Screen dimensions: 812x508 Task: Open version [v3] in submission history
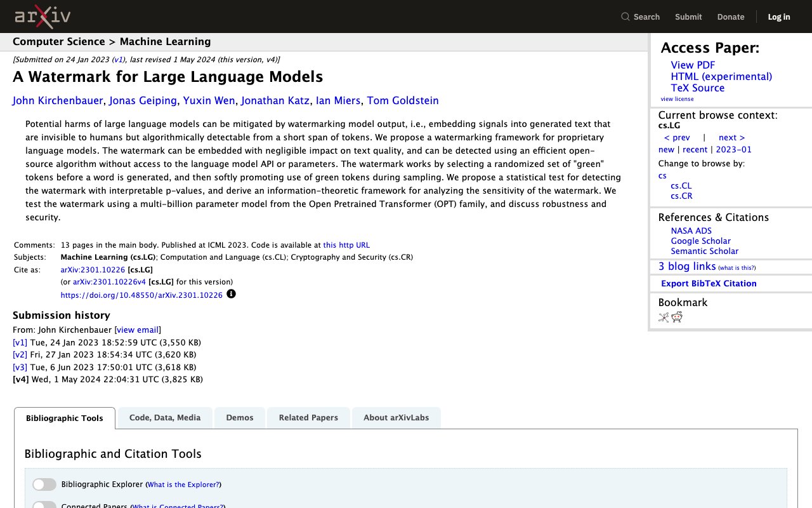20,367
